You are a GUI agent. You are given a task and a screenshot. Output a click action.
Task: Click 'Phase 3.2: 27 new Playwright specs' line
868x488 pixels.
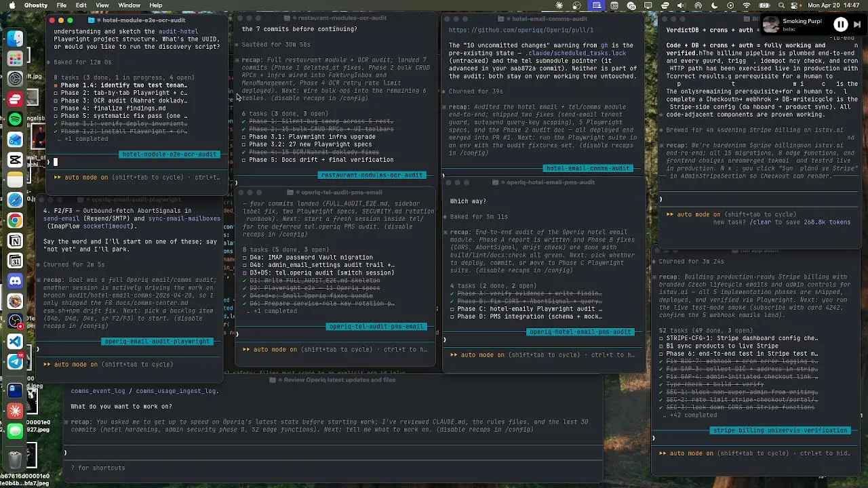tap(307, 144)
